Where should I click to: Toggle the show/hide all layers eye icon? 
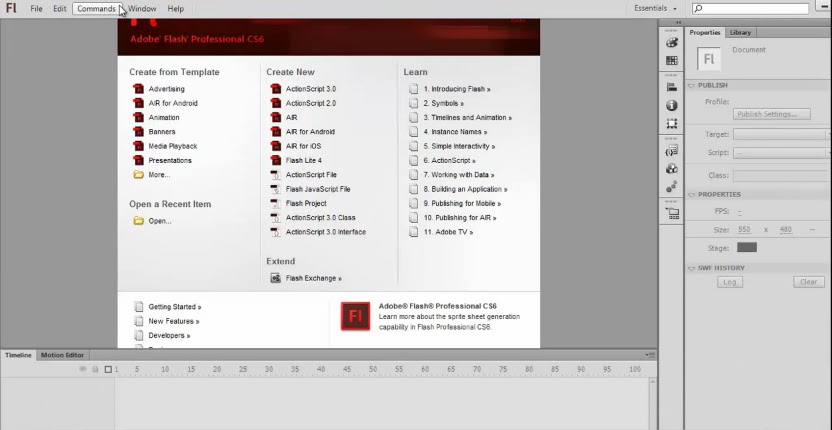tap(83, 369)
